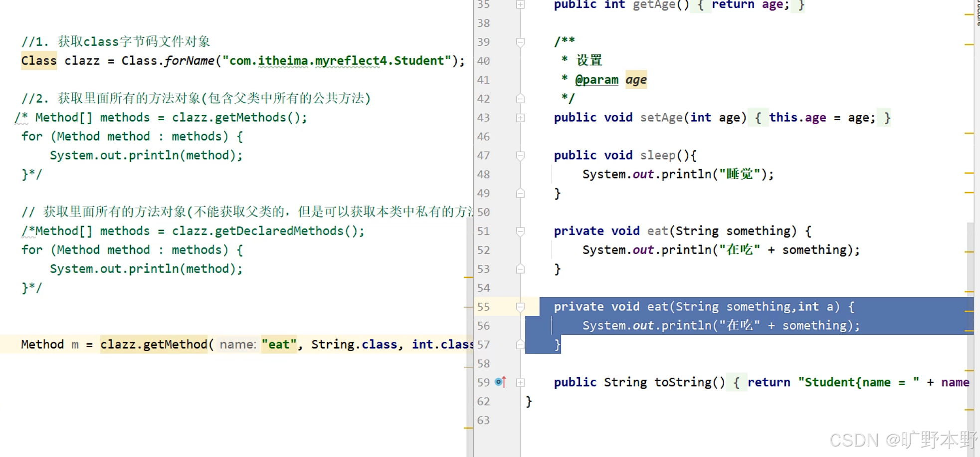Click the "在吃" string at line 52
The width and height of the screenshot is (980, 457).
click(x=740, y=250)
